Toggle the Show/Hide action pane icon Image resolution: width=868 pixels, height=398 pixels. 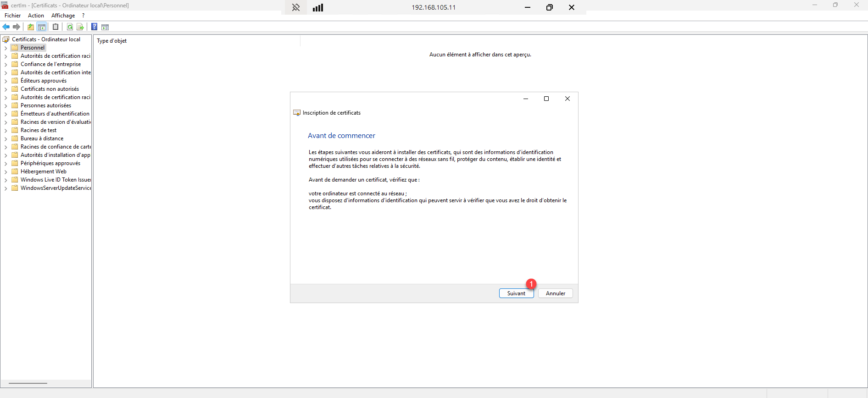click(105, 27)
